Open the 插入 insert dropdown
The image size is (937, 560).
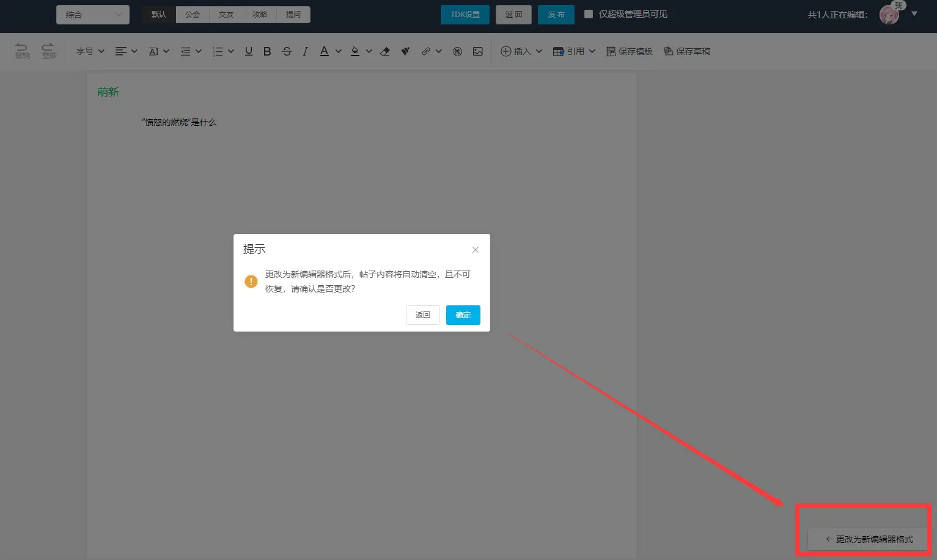(521, 52)
